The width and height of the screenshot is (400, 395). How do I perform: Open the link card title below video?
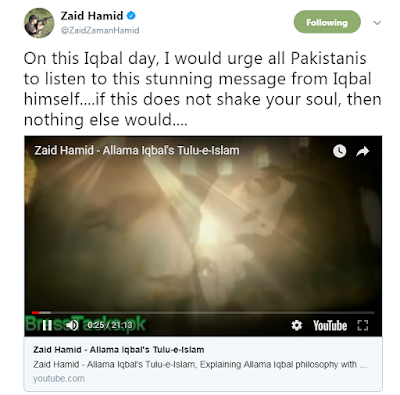119,350
